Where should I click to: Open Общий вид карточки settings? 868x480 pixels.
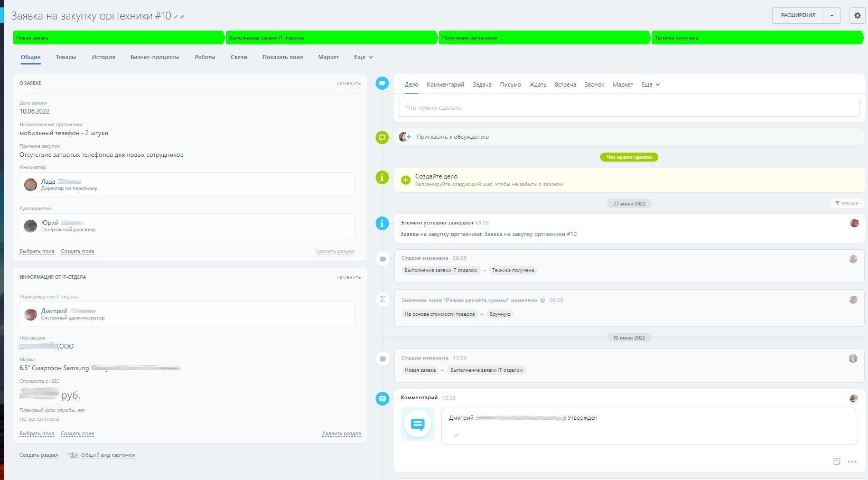[x=108, y=455]
